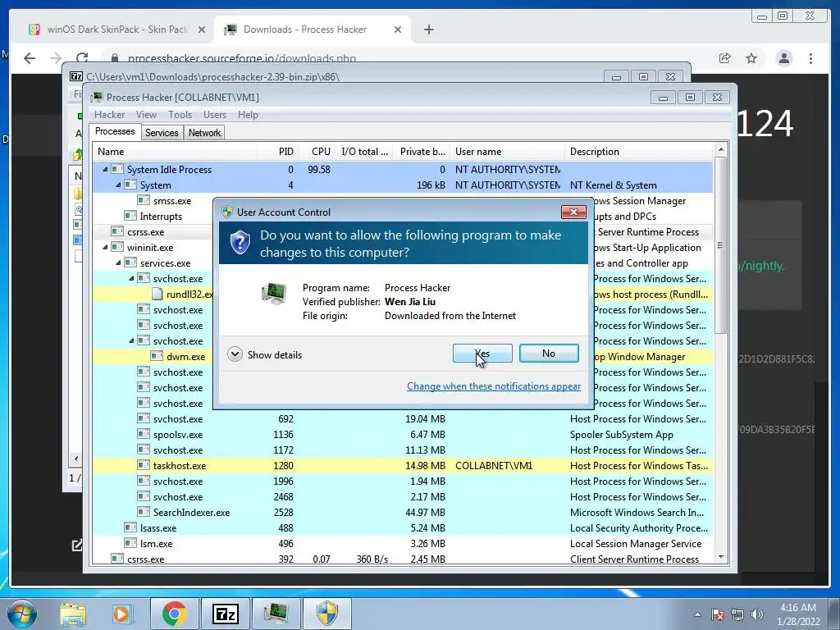Expand Show details in UAC dialog
Screen dimensions: 840x630
pos(265,354)
